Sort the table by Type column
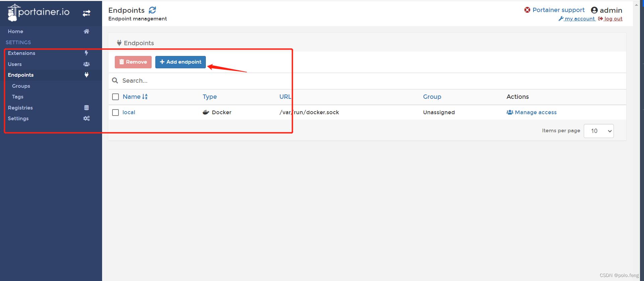 [x=210, y=97]
